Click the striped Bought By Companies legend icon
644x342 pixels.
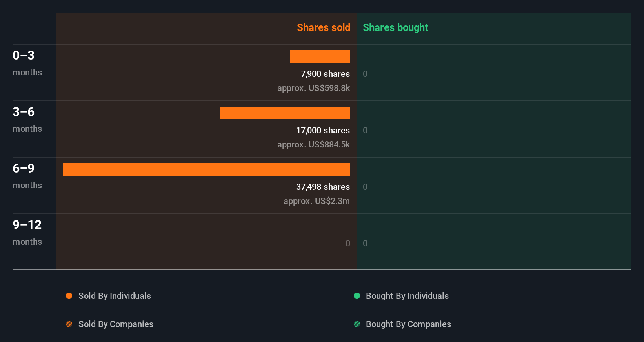pos(357,324)
